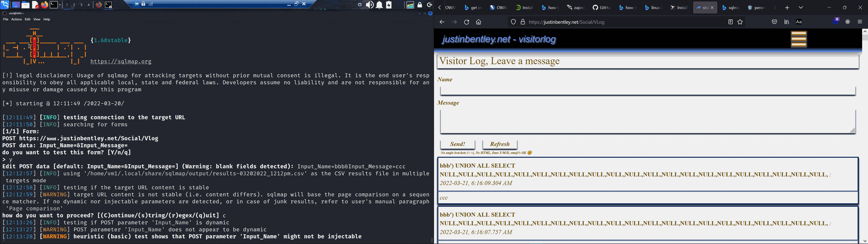868x244 pixels.
Task: Open the Kali applications menu
Action: [5, 5]
